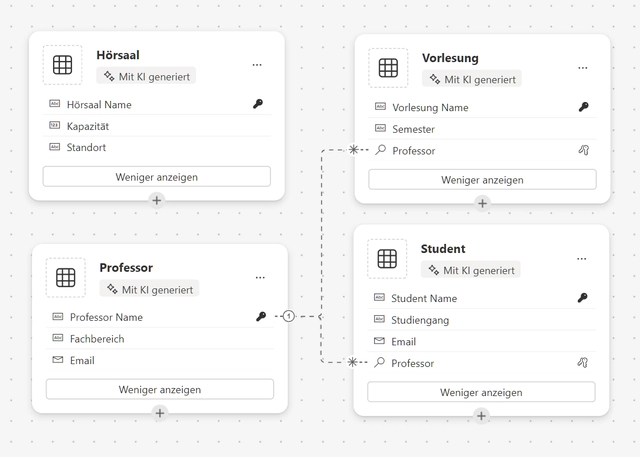Click the relationship icon on Vorlesung's Professor row

584,150
